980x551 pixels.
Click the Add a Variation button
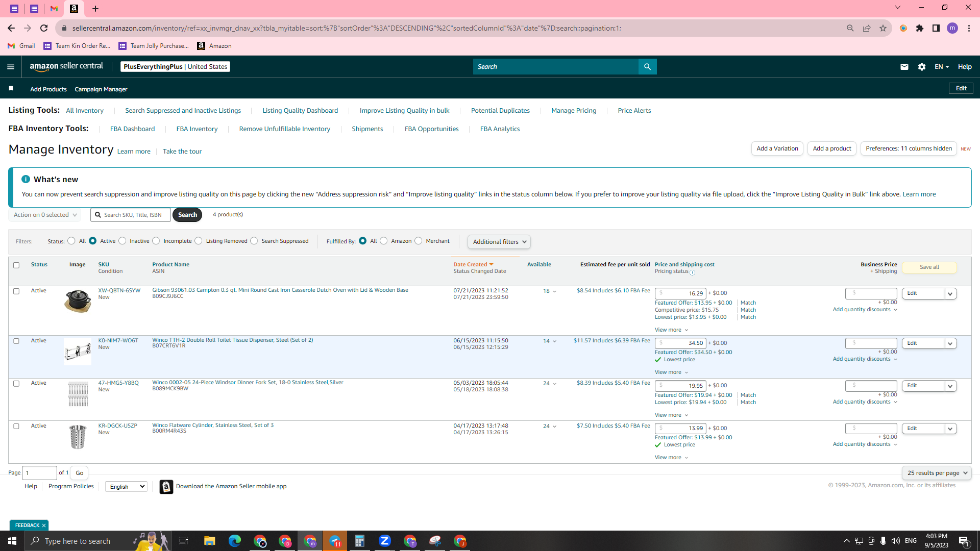click(x=777, y=148)
